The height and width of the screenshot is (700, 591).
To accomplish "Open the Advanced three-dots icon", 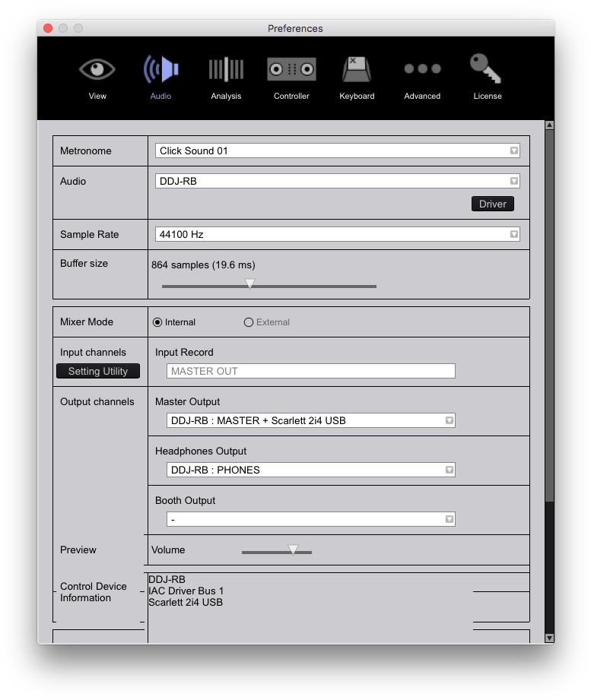I will click(x=422, y=68).
